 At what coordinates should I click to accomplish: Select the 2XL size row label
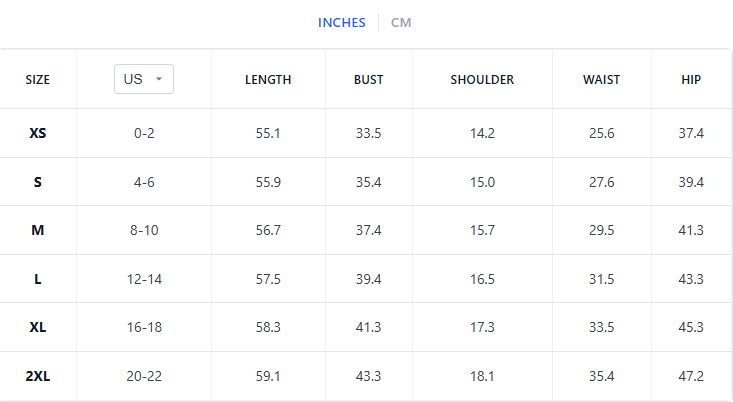pos(37,376)
